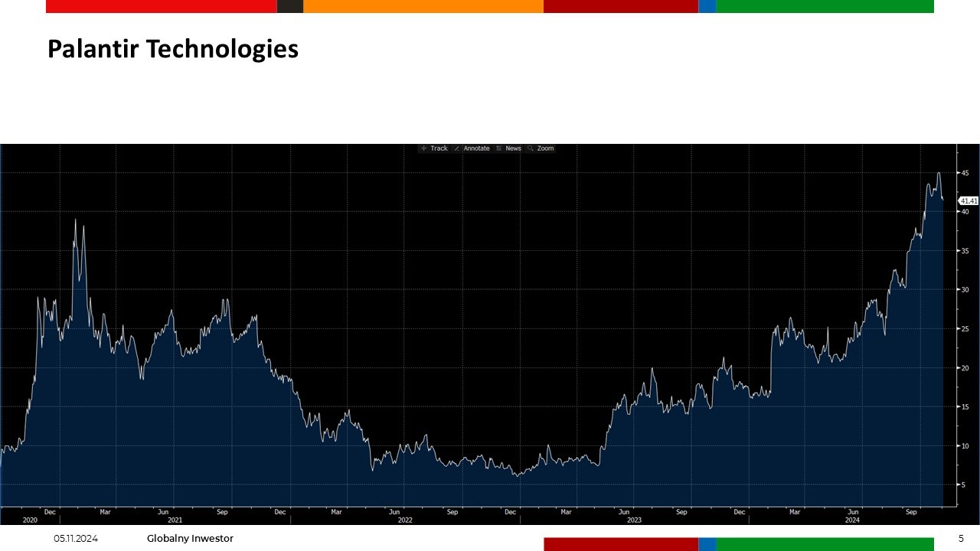Screen dimensions: 980x551
Task: Click the 05.11.2024 footer date
Action: coord(76,539)
